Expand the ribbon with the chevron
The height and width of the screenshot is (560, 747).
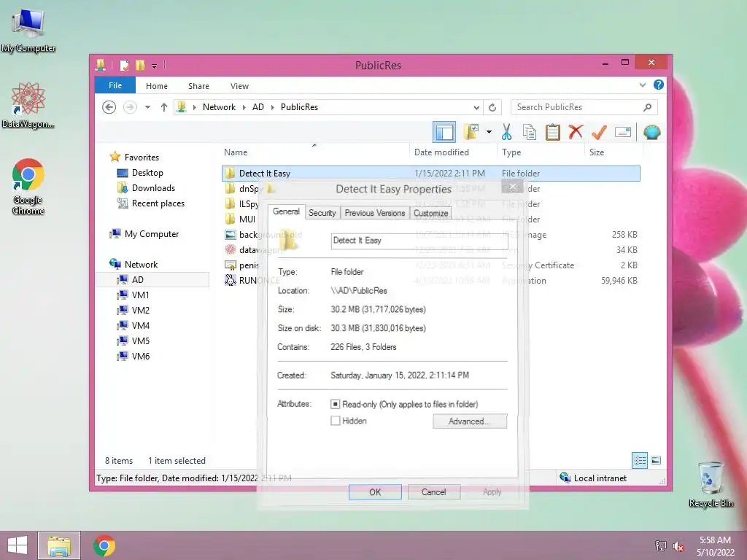(642, 85)
